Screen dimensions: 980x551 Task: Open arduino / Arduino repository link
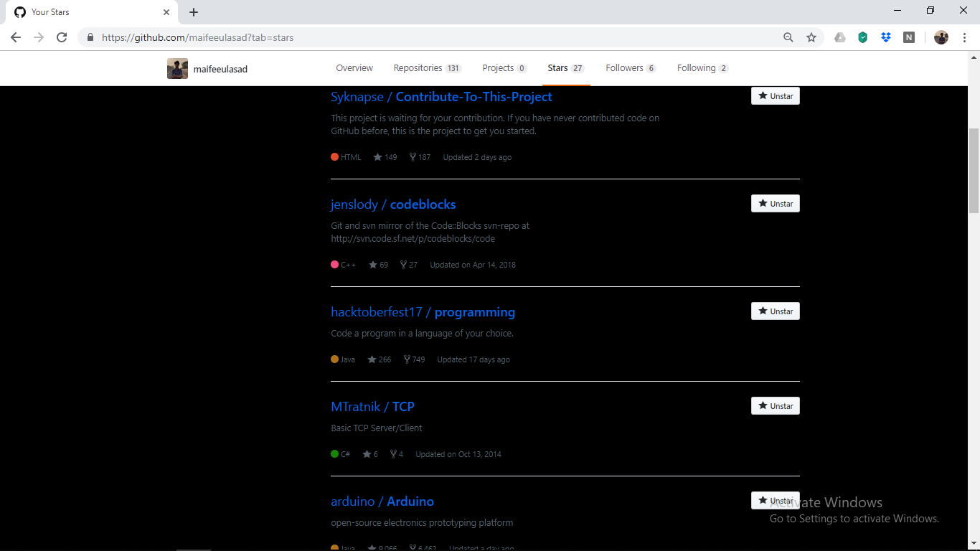[382, 501]
